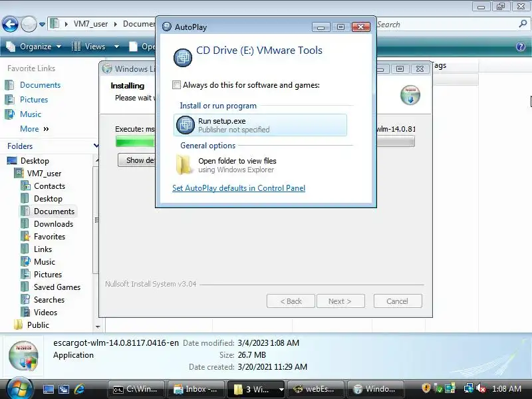Click the security shield tray icon

tap(426, 388)
